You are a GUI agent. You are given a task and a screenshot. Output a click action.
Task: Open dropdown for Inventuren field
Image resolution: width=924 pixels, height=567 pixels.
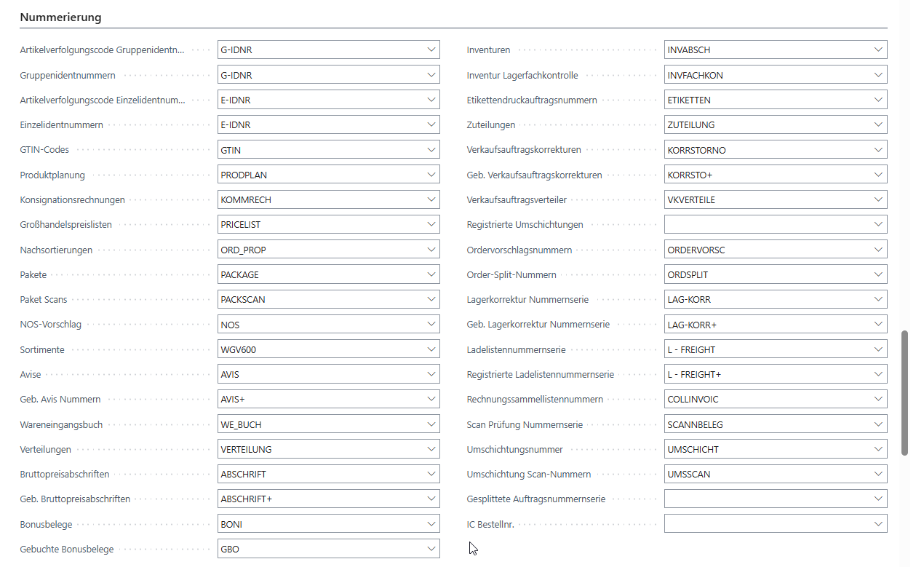click(x=877, y=50)
